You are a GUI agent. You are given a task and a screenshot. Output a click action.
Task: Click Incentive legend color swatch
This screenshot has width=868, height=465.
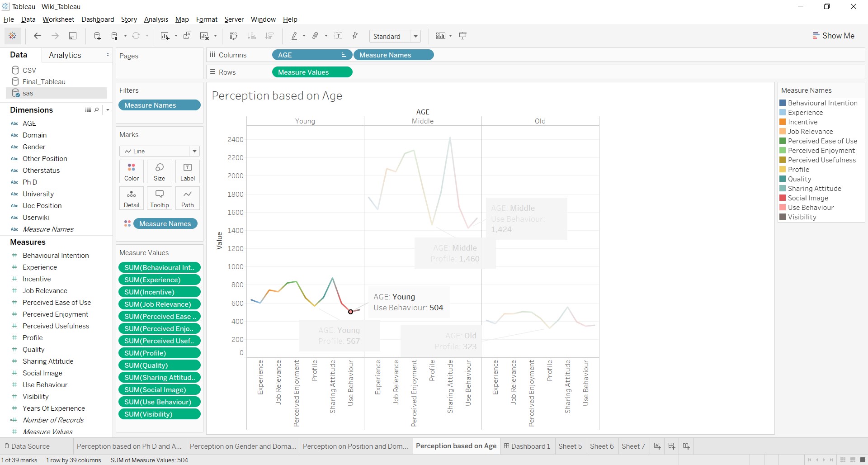pos(783,122)
